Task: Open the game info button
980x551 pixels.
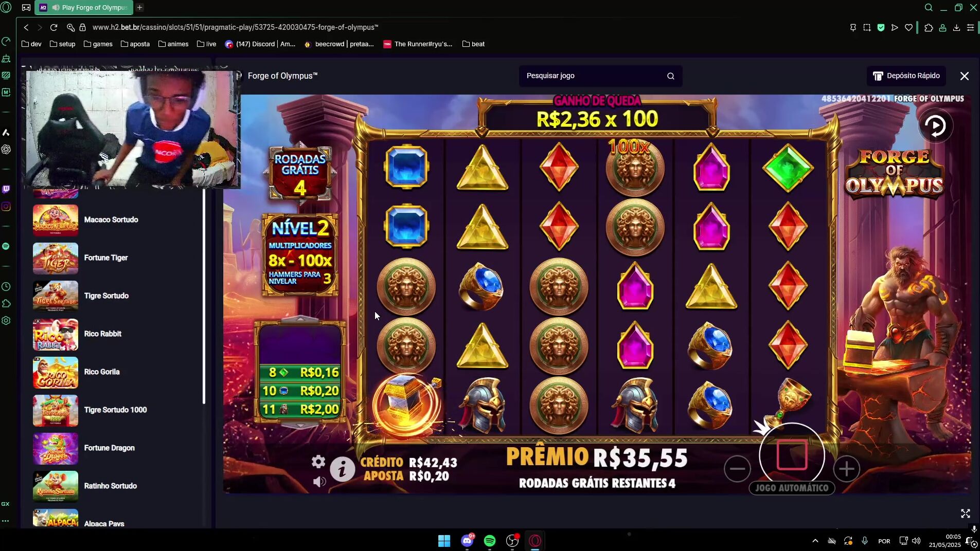Action: (342, 469)
